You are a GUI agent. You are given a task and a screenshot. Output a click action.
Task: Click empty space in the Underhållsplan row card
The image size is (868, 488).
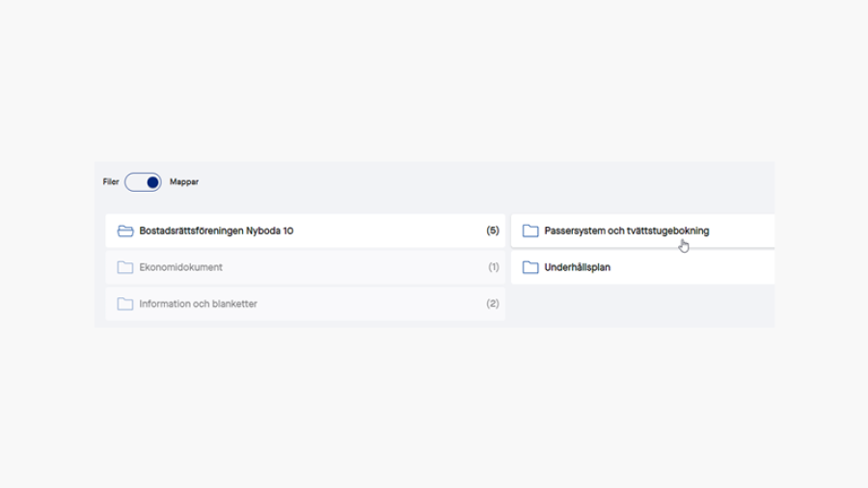pos(692,267)
